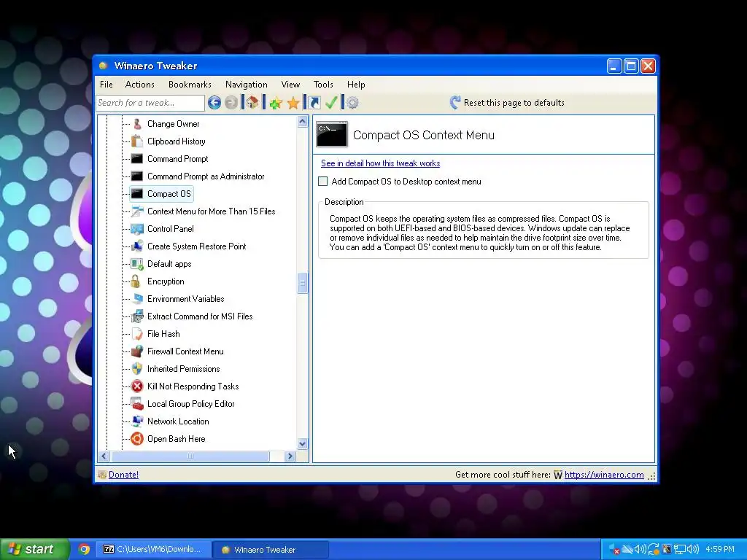Open the View menu
Screen dimensions: 747x560
tap(290, 85)
